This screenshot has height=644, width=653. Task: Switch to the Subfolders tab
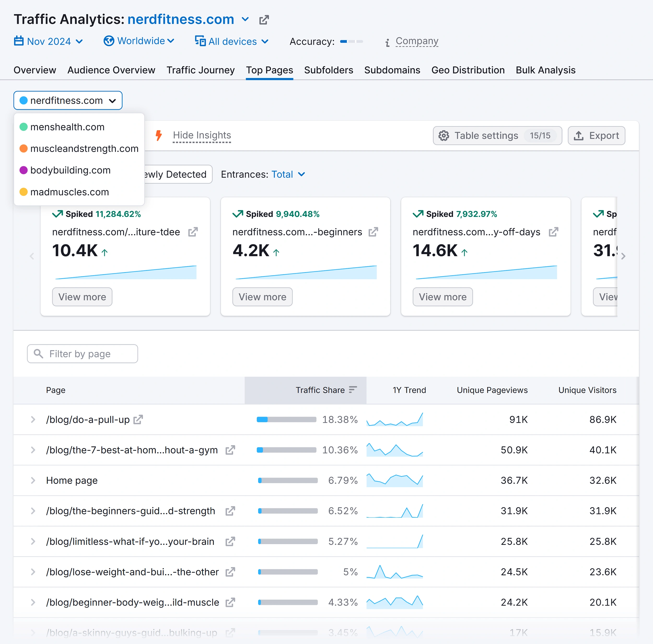pos(329,70)
